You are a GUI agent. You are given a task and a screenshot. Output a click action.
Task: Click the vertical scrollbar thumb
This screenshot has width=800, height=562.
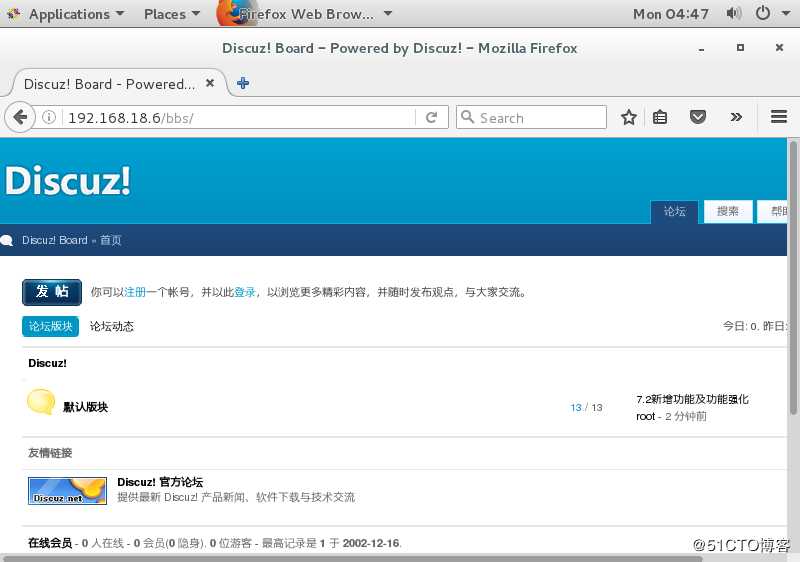pyautogui.click(x=793, y=278)
